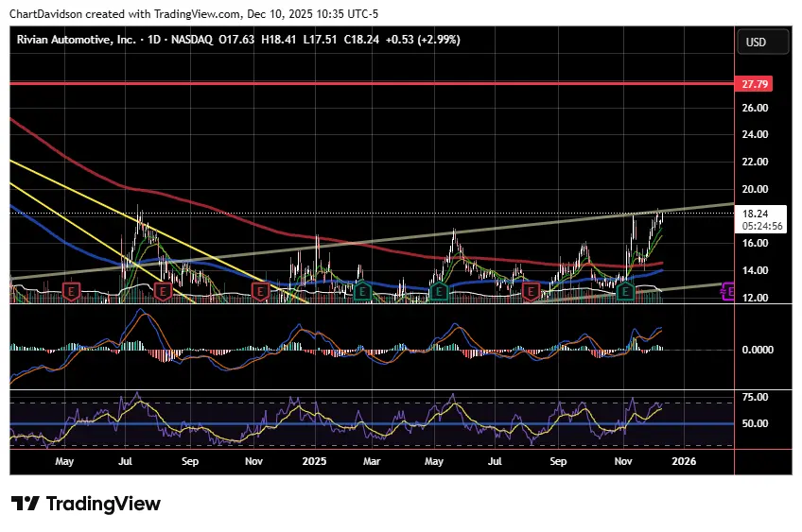Click the low value L17.51

pyautogui.click(x=320, y=40)
